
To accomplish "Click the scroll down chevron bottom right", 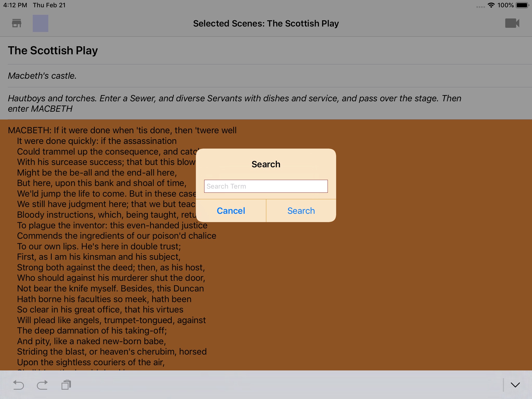I will click(x=516, y=384).
